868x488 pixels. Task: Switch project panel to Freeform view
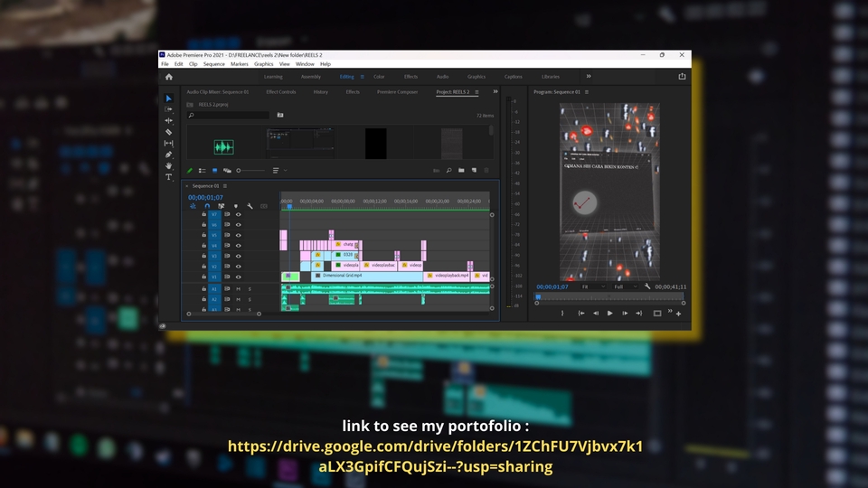227,171
